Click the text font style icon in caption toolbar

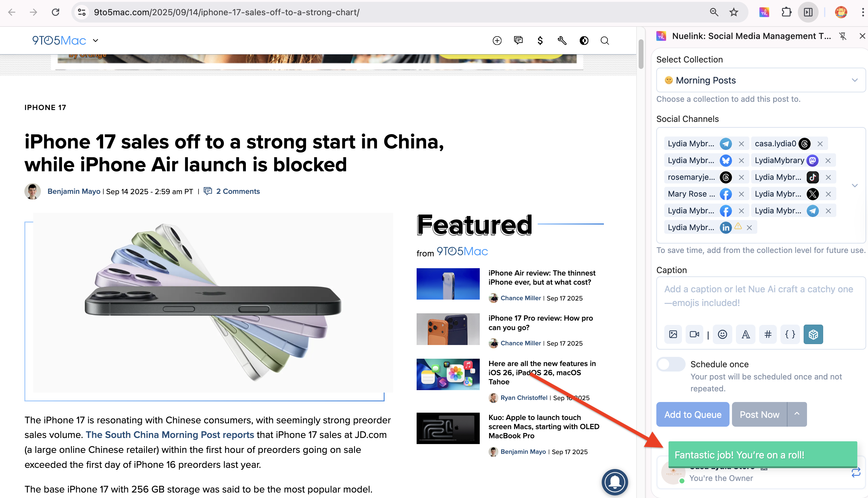pos(745,334)
